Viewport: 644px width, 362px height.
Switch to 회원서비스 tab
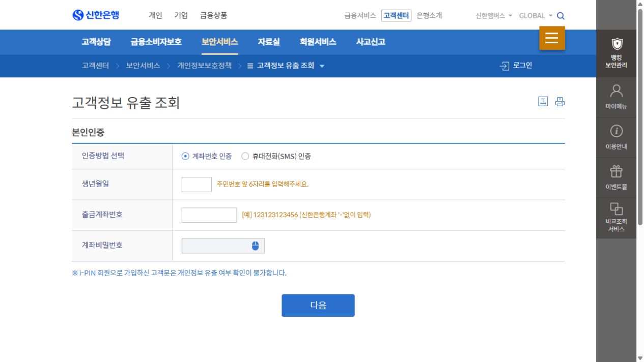coord(318,42)
